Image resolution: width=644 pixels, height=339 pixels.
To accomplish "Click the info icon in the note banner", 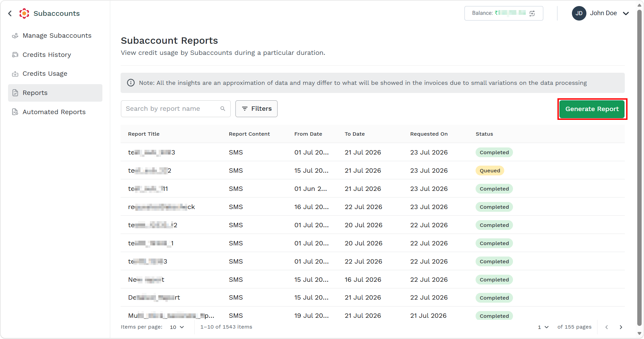I will pos(131,83).
